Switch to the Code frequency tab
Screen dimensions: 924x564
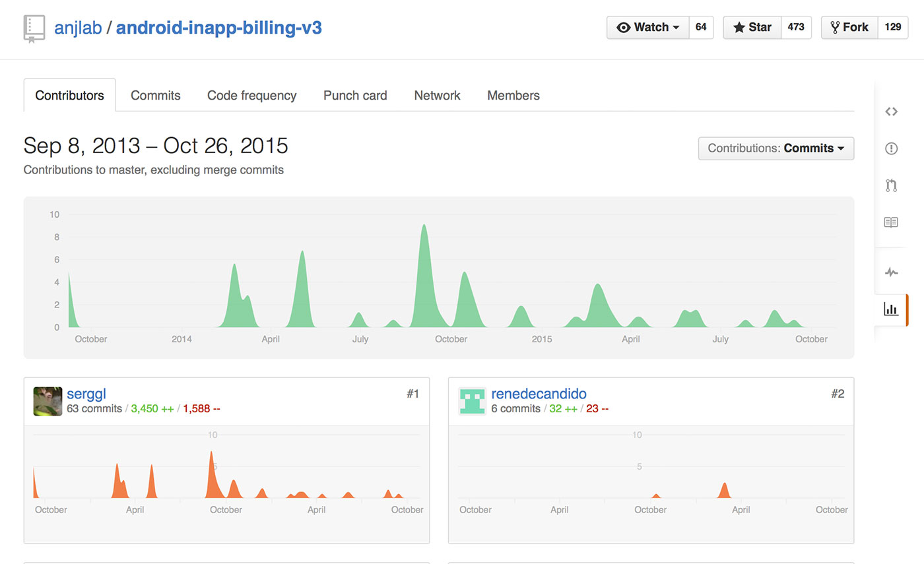251,96
